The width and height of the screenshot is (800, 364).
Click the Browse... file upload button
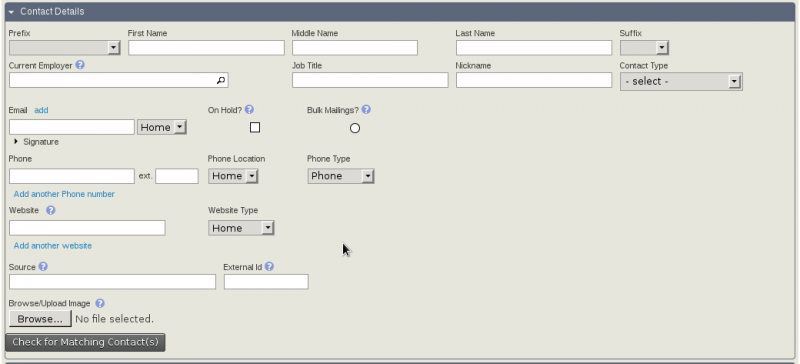tap(40, 319)
